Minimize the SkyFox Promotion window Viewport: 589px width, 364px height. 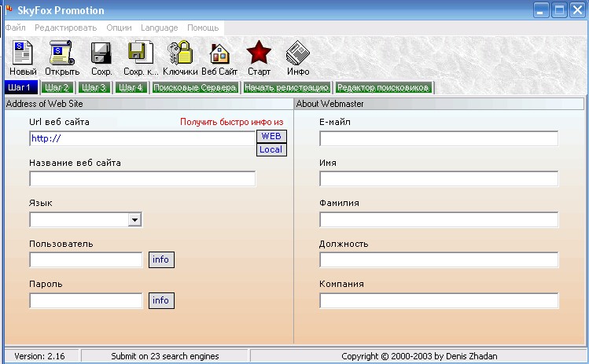click(541, 9)
